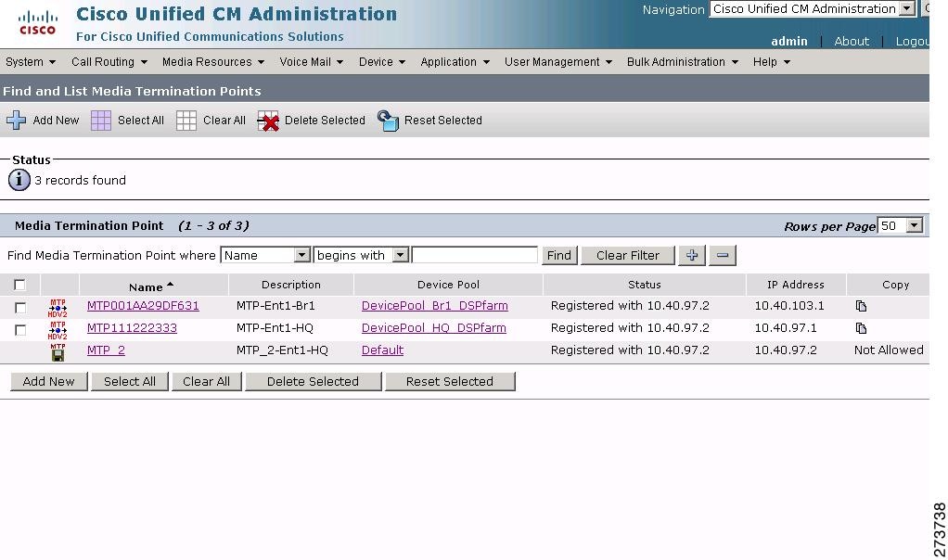Open the Default device pool link
The height and width of the screenshot is (560, 948).
pyautogui.click(x=382, y=350)
